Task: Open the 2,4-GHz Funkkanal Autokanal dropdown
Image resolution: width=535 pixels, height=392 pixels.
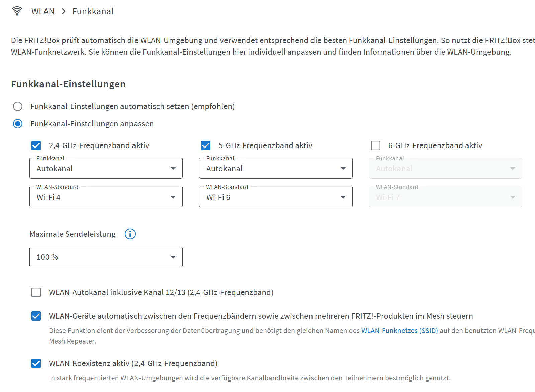Action: [x=106, y=168]
